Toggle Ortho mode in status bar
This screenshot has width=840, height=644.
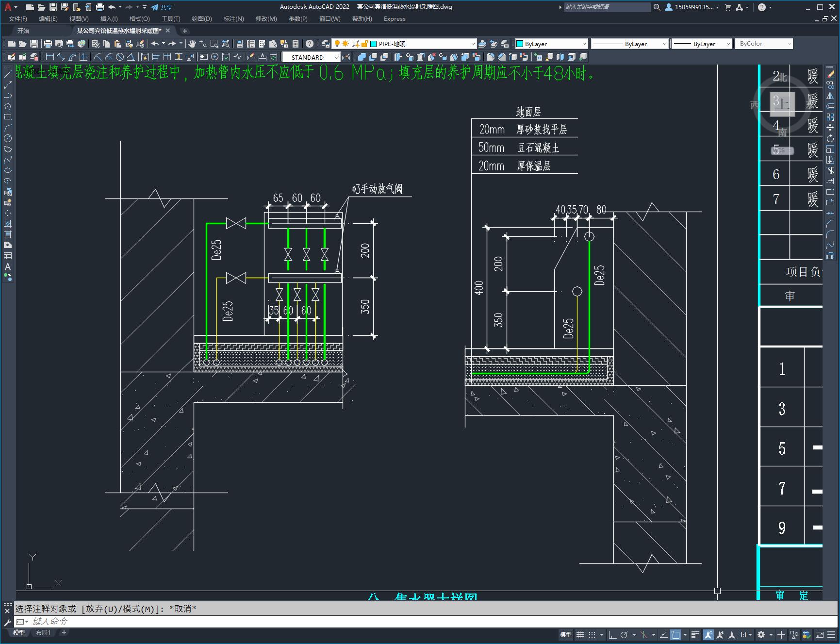click(612, 634)
